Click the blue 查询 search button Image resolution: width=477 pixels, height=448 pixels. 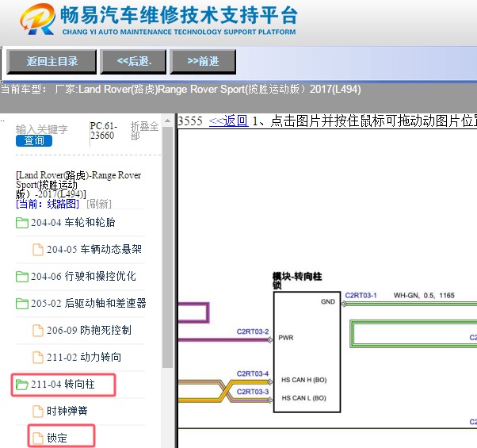point(34,140)
